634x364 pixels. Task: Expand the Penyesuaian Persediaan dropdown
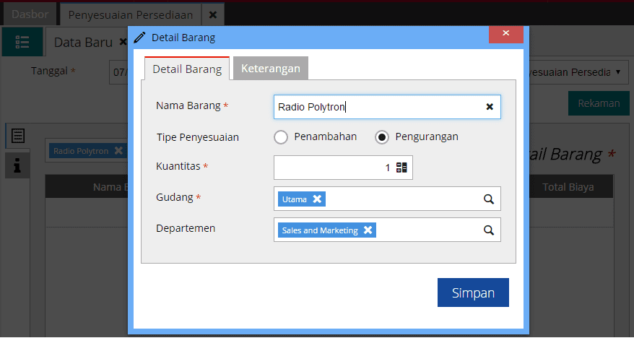click(617, 72)
